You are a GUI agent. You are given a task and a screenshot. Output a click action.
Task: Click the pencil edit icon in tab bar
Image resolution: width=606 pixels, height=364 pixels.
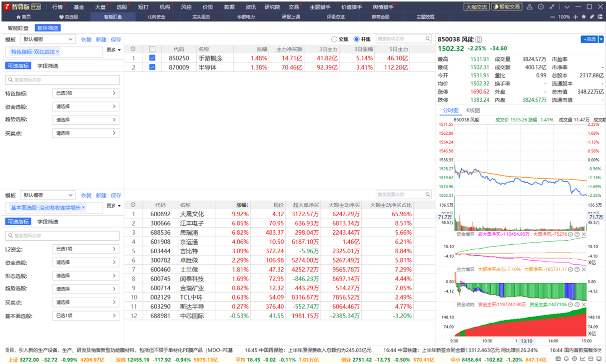(592, 16)
